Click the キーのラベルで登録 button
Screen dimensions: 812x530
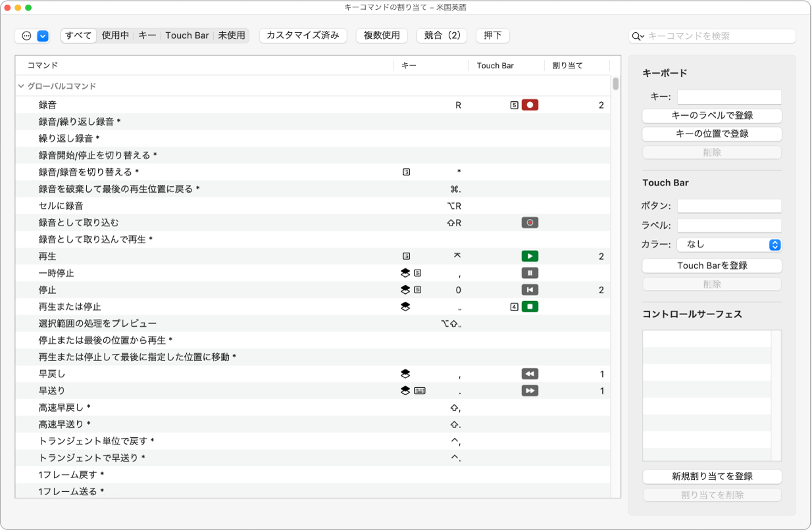coord(712,116)
